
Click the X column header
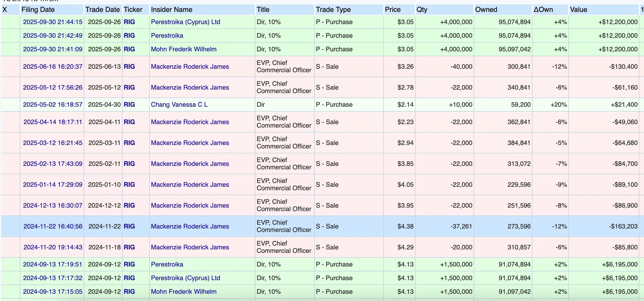(x=5, y=10)
